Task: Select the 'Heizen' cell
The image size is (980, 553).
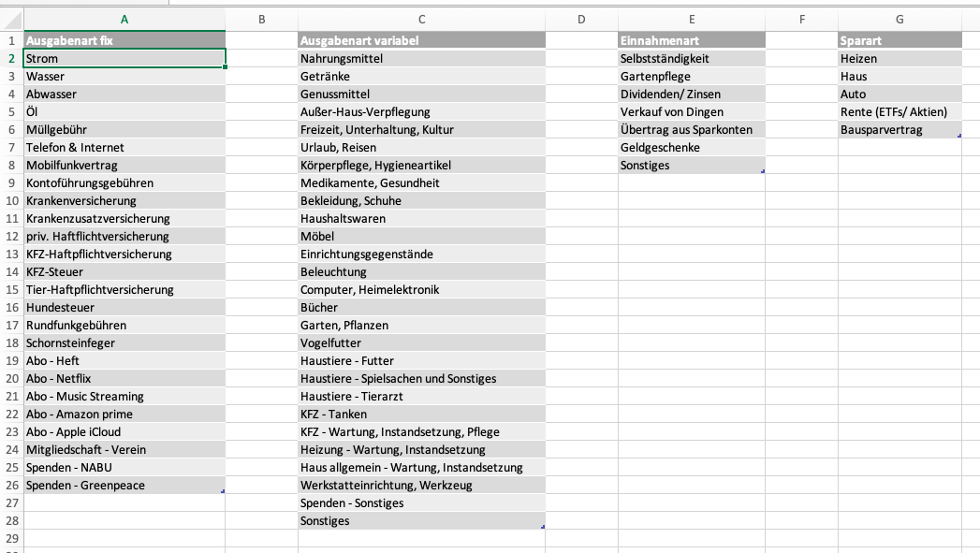Action: click(x=900, y=58)
